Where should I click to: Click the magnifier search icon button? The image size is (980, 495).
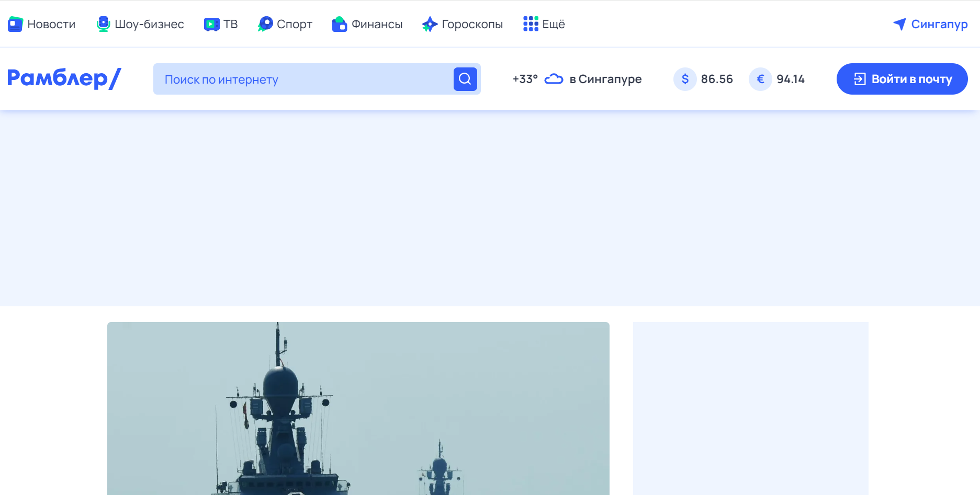(x=465, y=79)
